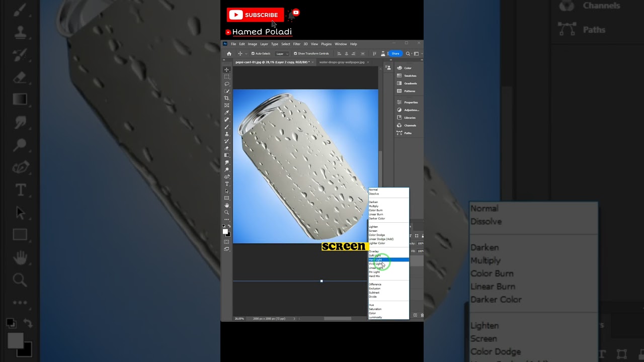Open the Edit Toolbar three-dots button
644x362 pixels.
pyautogui.click(x=227, y=219)
